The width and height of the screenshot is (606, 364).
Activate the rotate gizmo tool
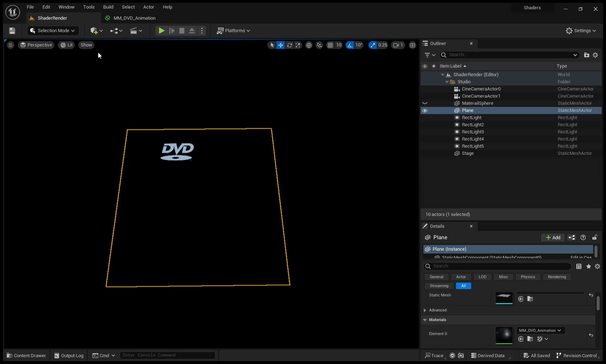click(289, 45)
